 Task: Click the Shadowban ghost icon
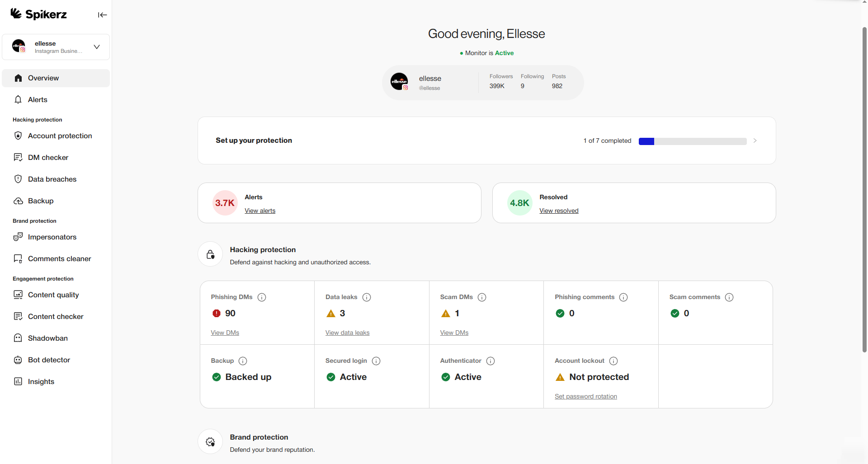click(18, 338)
